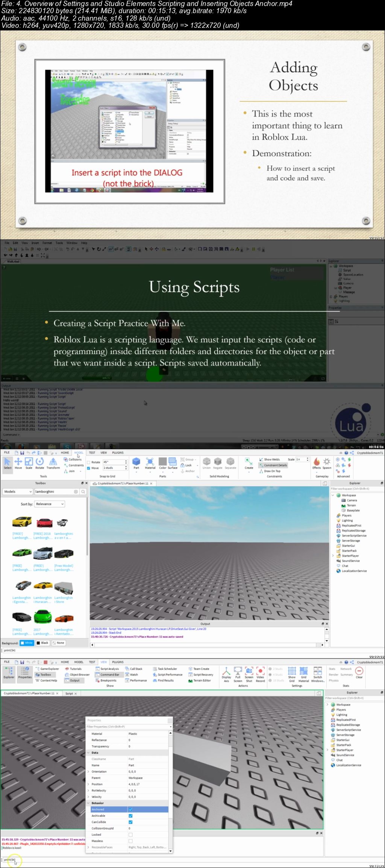The image size is (385, 868).
Task: Click the Spawn gameplay icon
Action: 327,463
